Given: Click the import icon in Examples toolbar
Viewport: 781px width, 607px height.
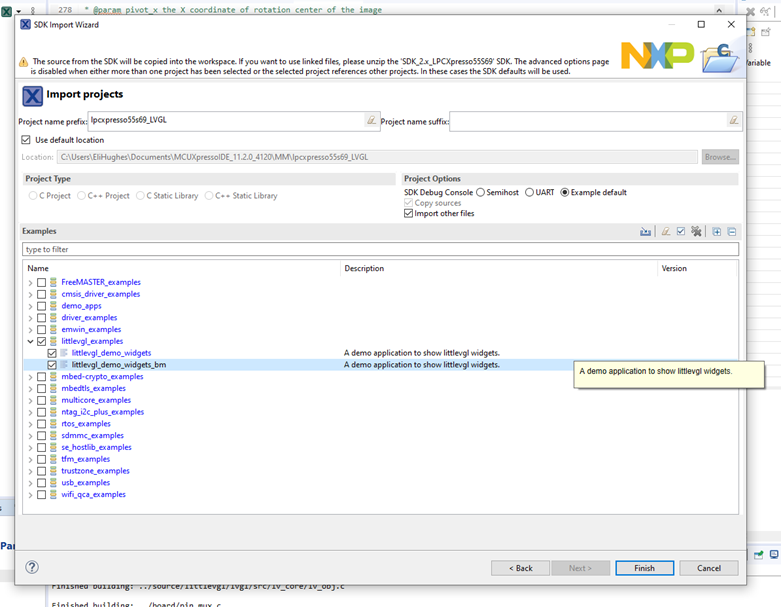Looking at the screenshot, I should click(646, 232).
